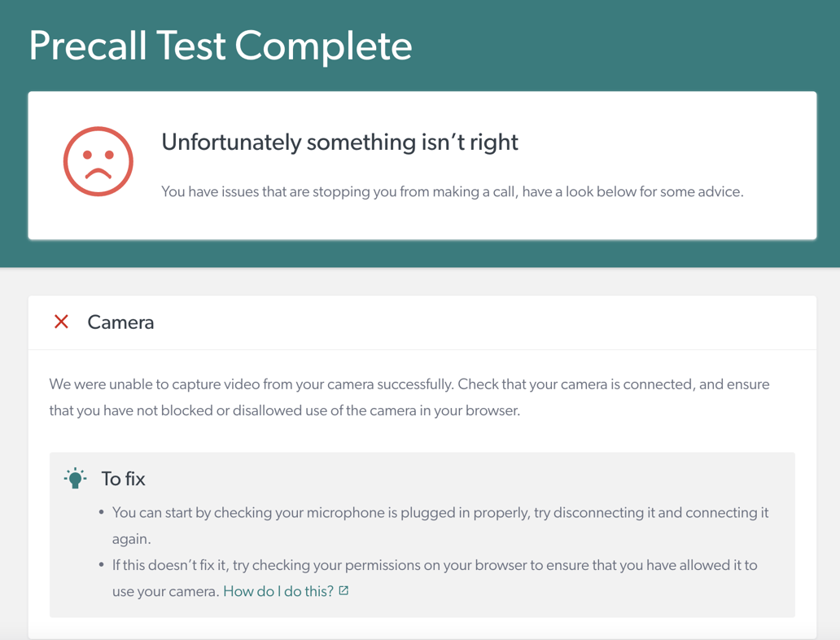
Task: Expand the error summary card
Action: click(x=422, y=164)
